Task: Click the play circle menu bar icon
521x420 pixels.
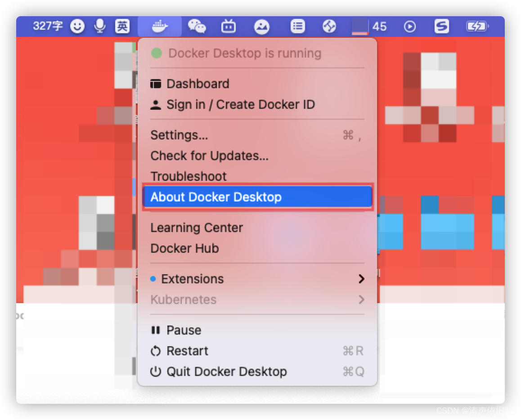Action: click(410, 27)
